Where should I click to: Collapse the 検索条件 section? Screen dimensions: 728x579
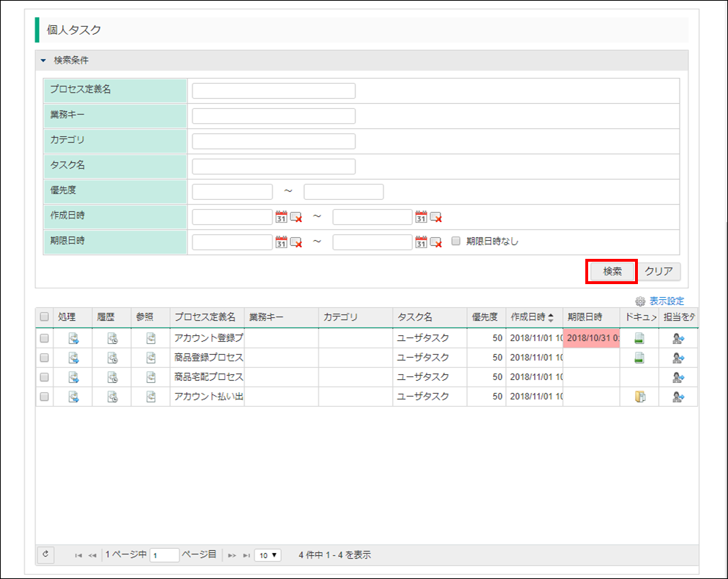coord(43,61)
